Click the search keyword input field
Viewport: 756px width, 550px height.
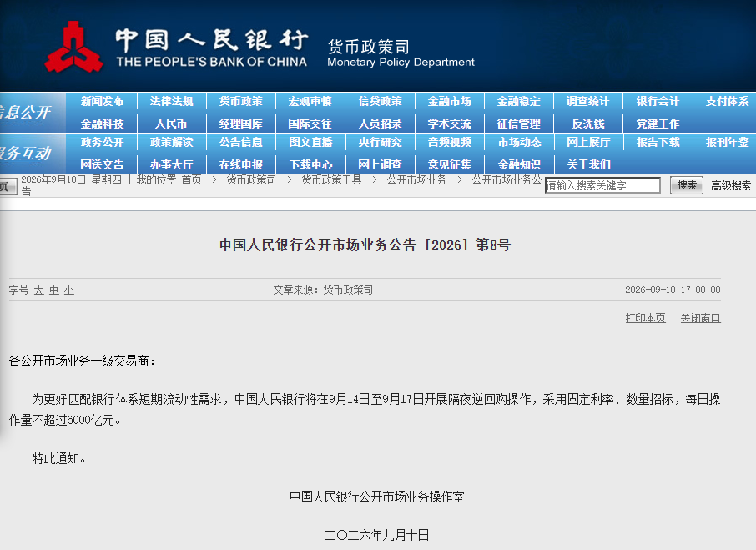(602, 185)
